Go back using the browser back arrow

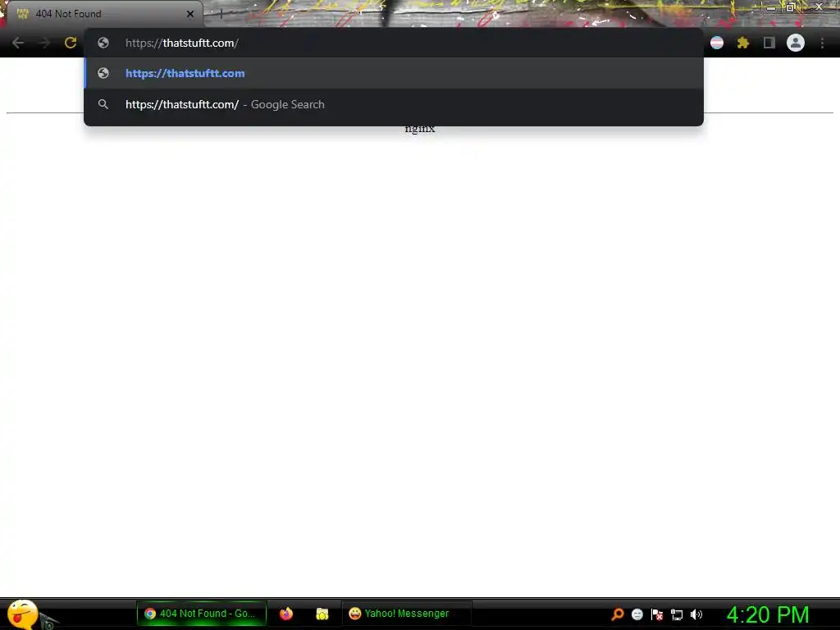tap(18, 43)
